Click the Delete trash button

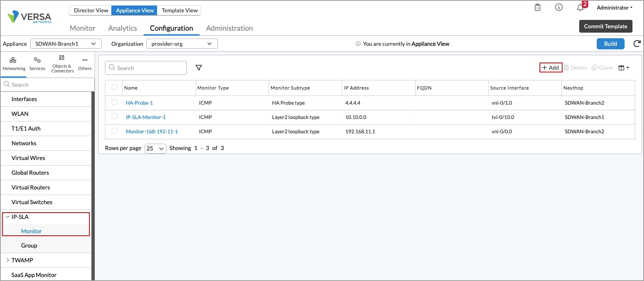point(575,68)
